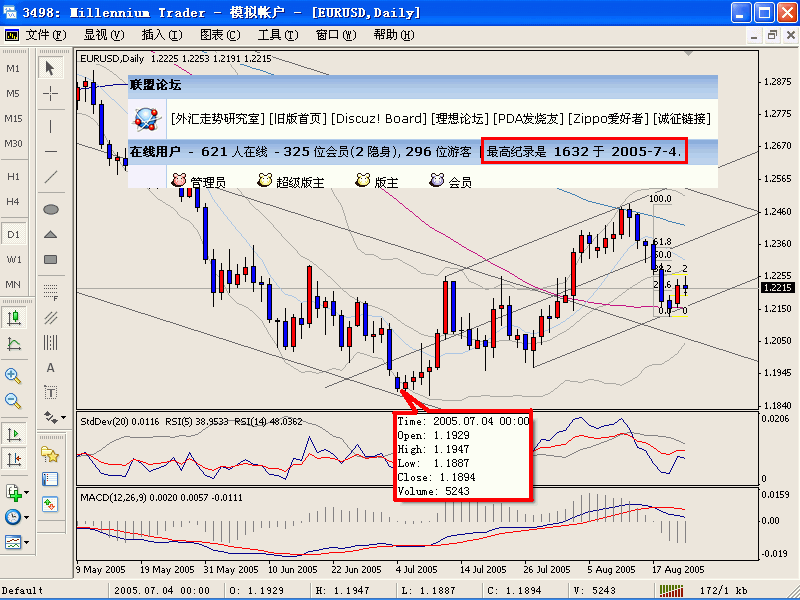Select the rectangle shape tool

pos(51,259)
